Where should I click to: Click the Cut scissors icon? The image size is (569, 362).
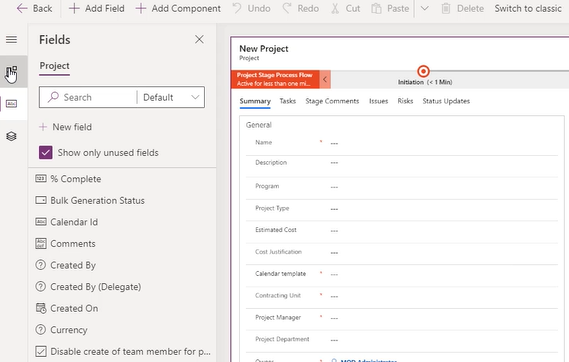(x=335, y=8)
